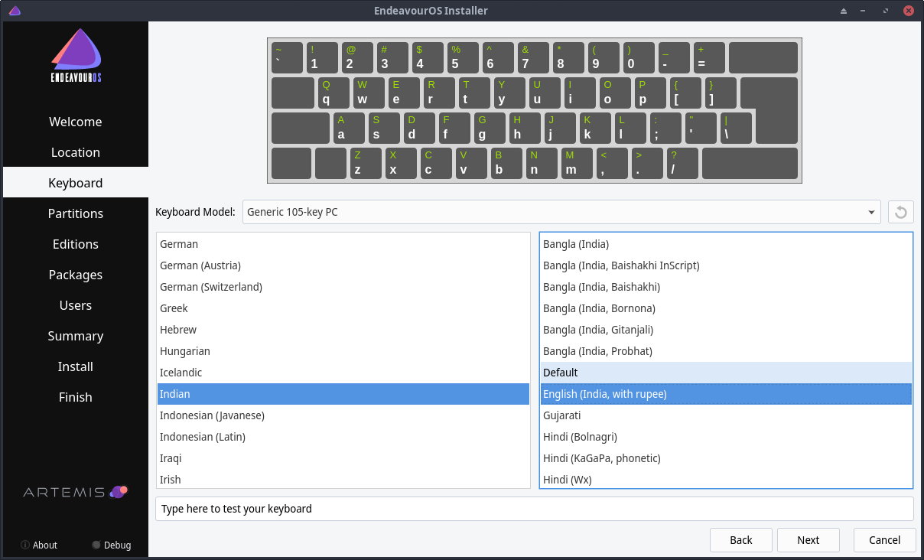Click the installer icon in the title bar
The width and height of the screenshot is (924, 560).
tap(14, 10)
